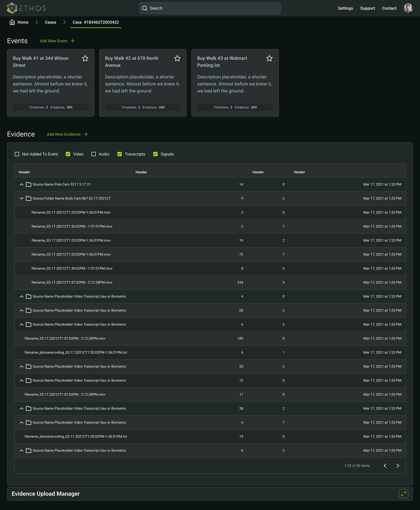Click folder icon of Body Cam 867 row
This screenshot has width=420, height=510.
click(29, 198)
